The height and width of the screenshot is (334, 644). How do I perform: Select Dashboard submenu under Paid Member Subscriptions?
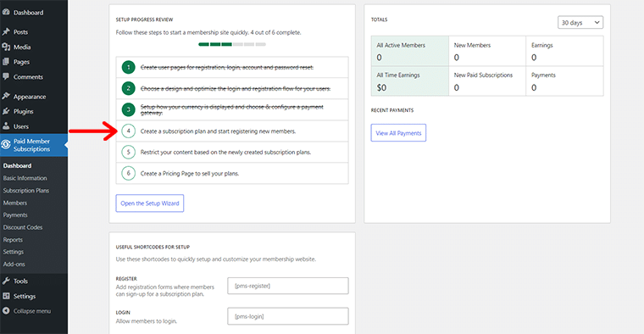[17, 165]
